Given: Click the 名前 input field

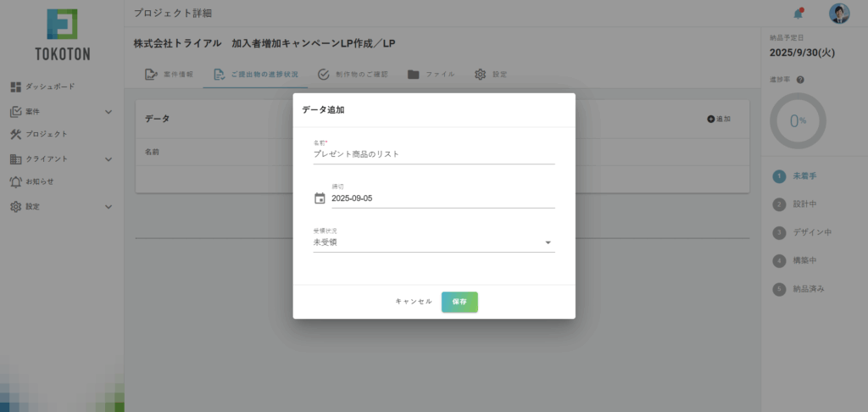Looking at the screenshot, I should coord(433,154).
